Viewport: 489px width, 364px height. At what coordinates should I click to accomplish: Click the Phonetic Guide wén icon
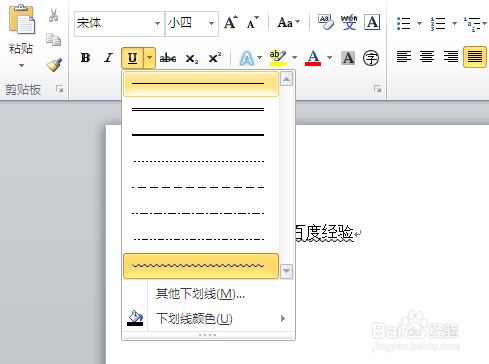(x=349, y=23)
